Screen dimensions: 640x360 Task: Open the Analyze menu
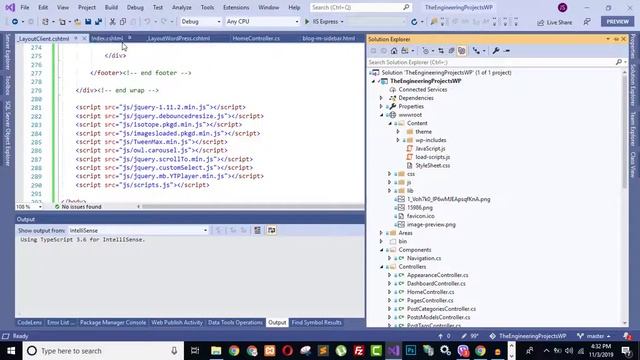[182, 7]
